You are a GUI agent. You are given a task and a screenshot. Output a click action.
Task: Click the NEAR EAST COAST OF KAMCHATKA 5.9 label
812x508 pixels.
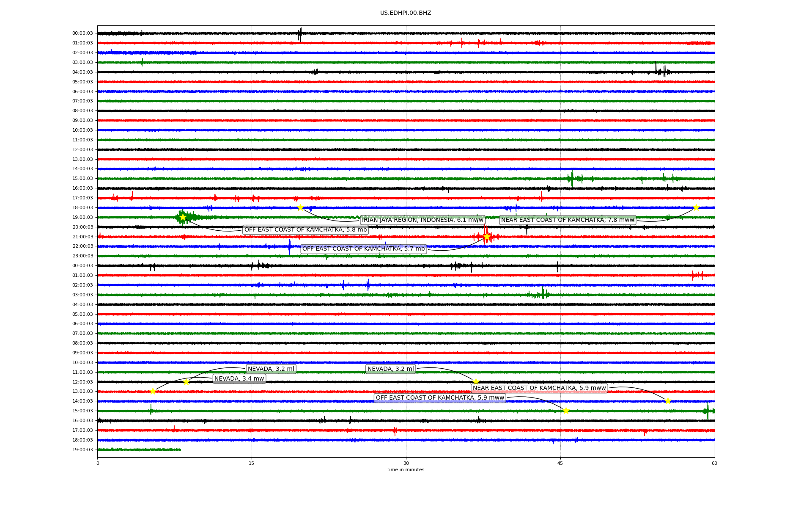(539, 388)
